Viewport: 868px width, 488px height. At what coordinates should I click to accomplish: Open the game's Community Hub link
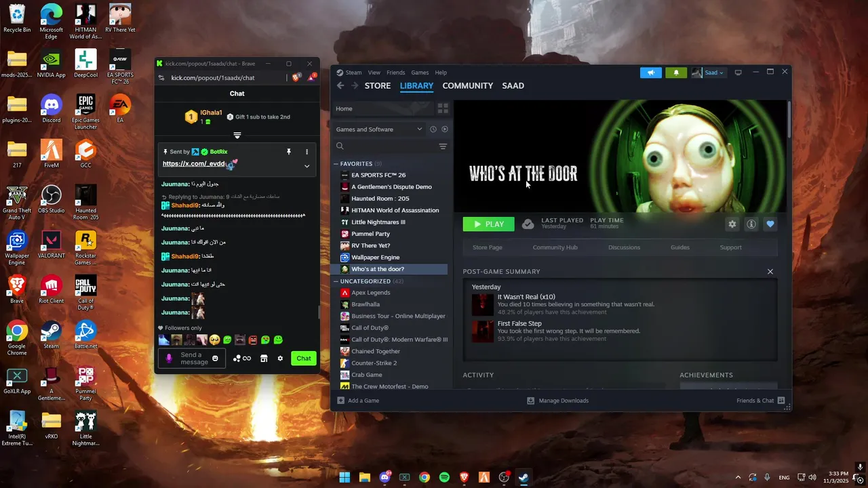point(555,247)
